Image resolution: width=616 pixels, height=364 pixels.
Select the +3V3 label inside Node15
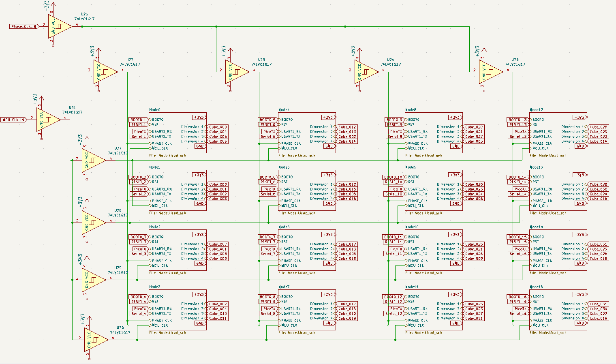[x=580, y=295]
